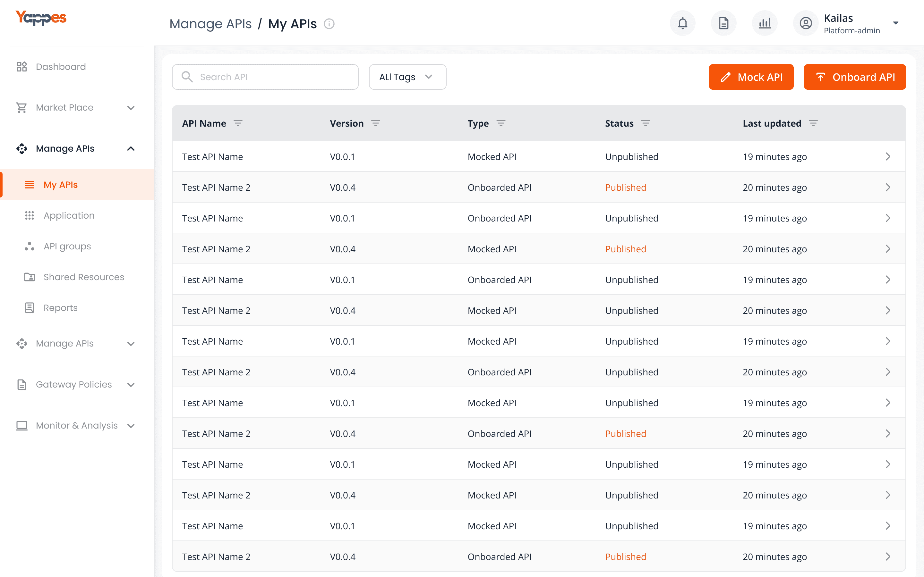
Task: Click the API Name column filter icon
Action: [238, 123]
